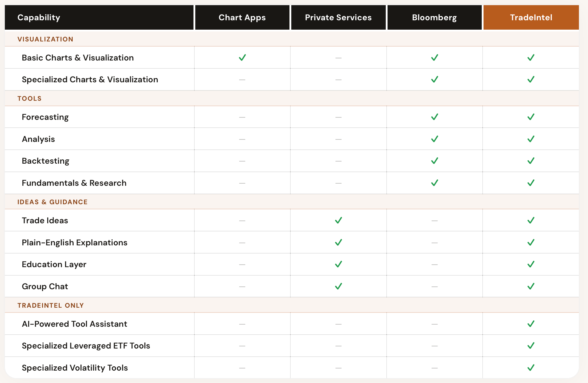This screenshot has width=588, height=383.
Task: Select the Bloomberg column header
Action: click(x=434, y=17)
